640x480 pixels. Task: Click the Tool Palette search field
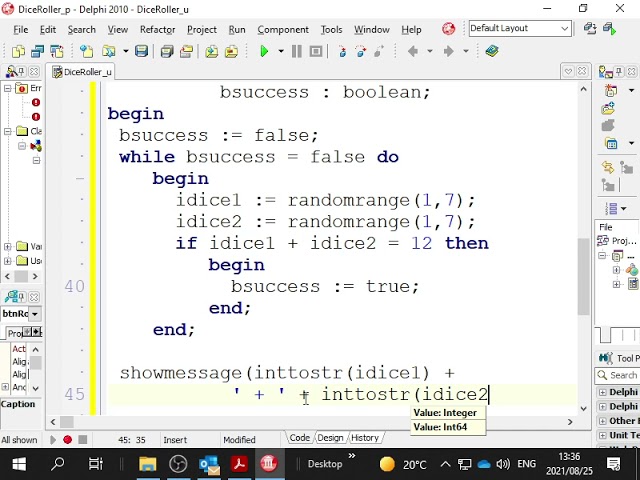point(617,376)
